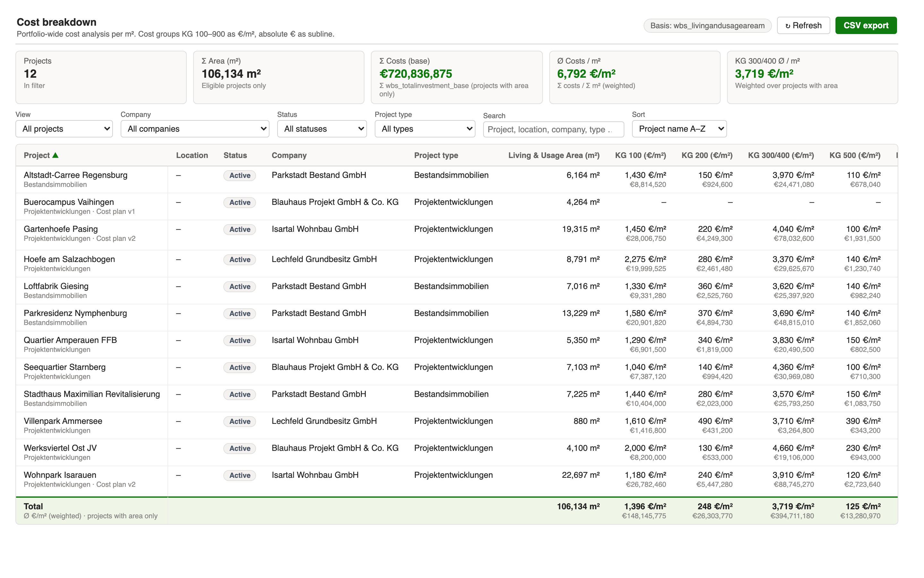924x578 pixels.
Task: Open project Werksviertel Ost JV
Action: 60,448
